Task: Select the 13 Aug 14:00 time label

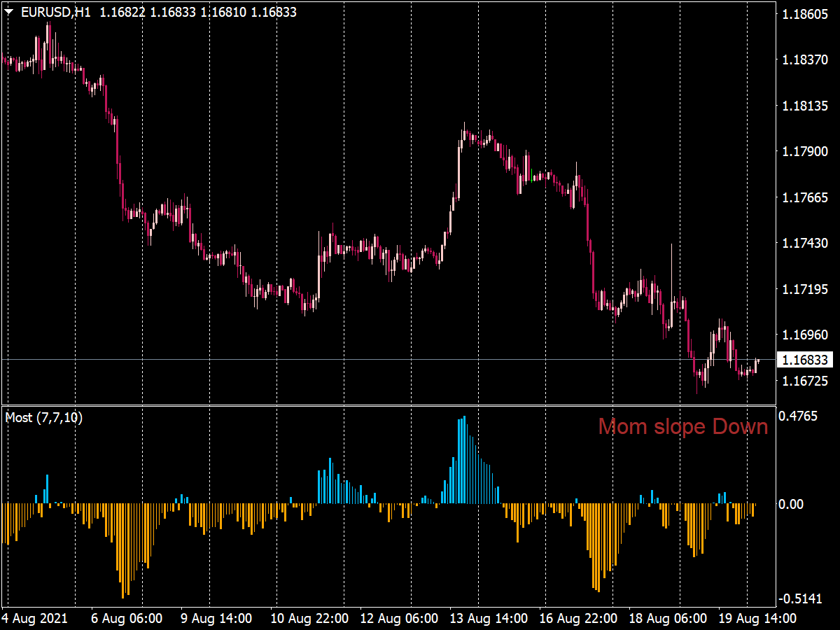Action: tap(489, 619)
